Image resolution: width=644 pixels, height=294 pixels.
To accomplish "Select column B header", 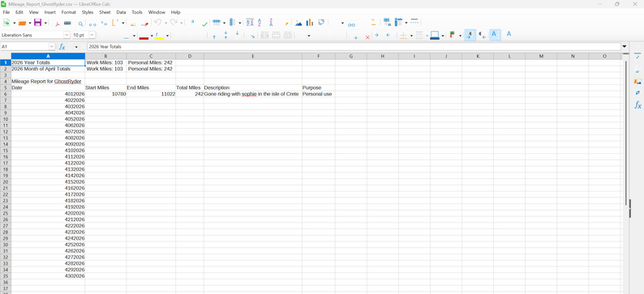I will [x=105, y=56].
